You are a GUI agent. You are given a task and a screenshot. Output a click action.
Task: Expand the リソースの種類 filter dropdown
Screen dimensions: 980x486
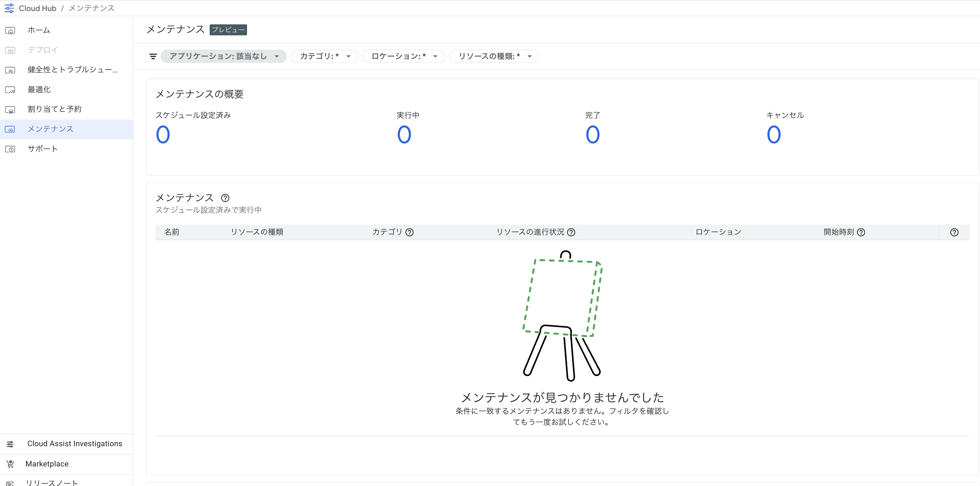(x=494, y=56)
